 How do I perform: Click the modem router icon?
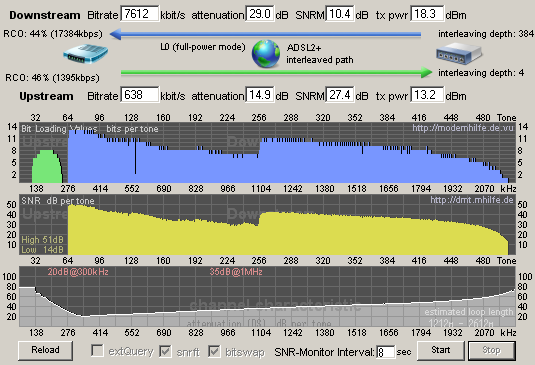pyautogui.click(x=85, y=54)
